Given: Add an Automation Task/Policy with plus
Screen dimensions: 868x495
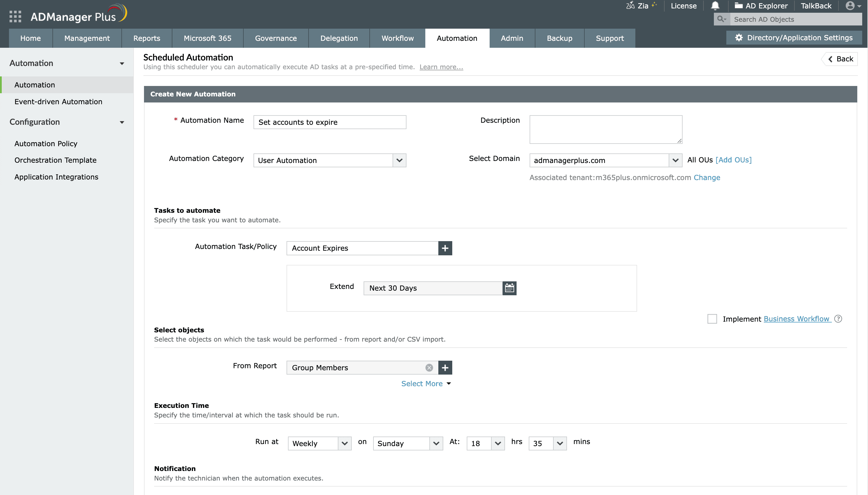Looking at the screenshot, I should pos(445,248).
